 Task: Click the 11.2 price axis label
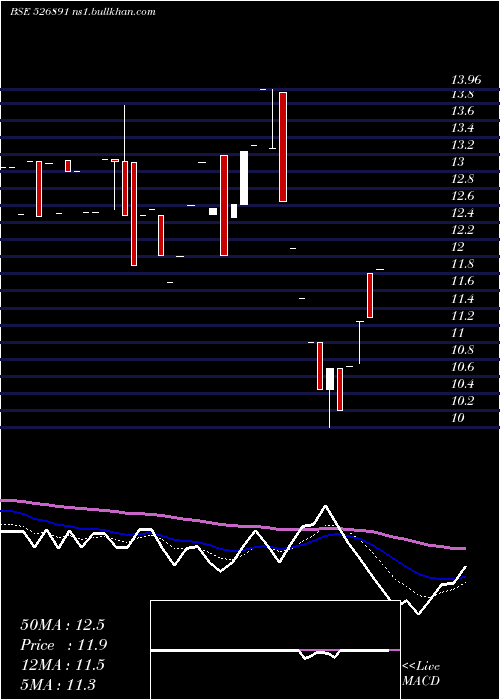point(462,316)
